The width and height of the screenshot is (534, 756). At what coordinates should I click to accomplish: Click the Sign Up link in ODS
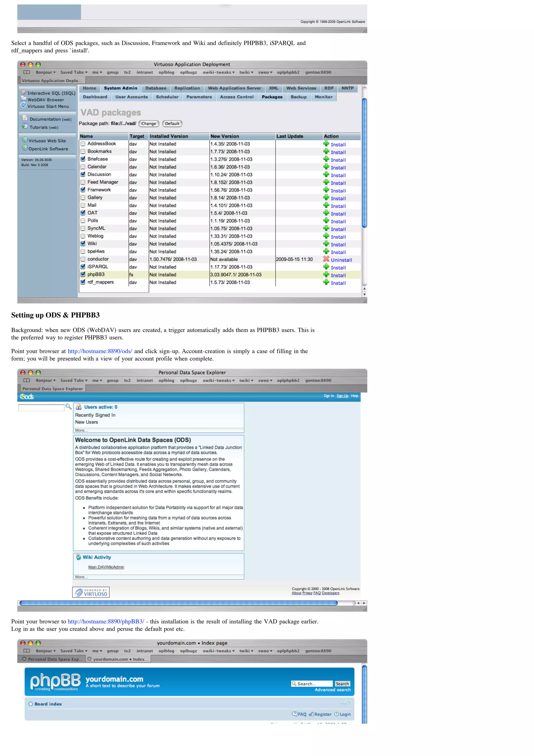pos(342,396)
